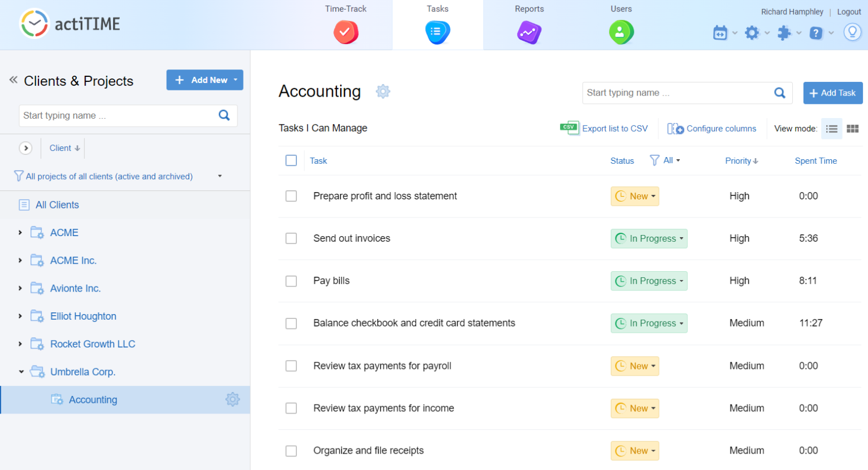This screenshot has height=470, width=868.
Task: Switch to grid view mode icon
Action: 852,129
